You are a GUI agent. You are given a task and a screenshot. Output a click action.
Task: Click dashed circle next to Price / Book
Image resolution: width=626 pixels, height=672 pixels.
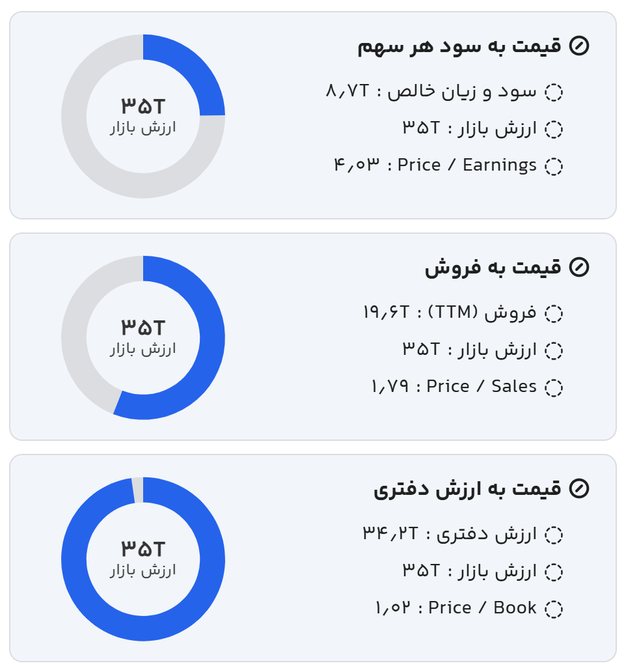[553, 609]
